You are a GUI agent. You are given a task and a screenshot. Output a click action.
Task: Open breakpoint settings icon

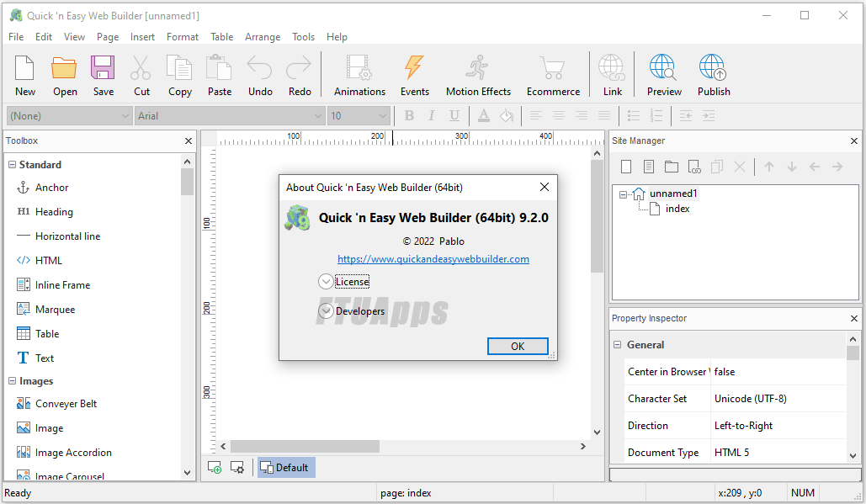(x=237, y=468)
